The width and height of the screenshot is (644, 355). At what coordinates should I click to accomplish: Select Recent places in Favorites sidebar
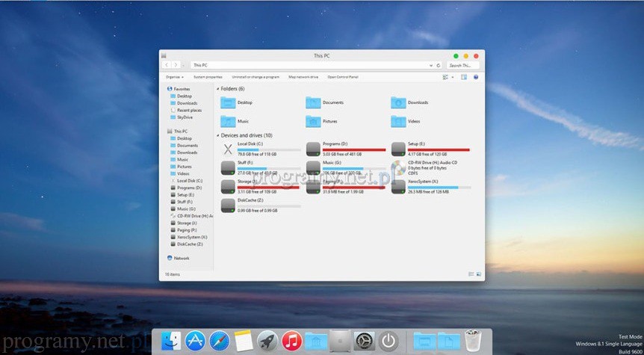tap(189, 110)
